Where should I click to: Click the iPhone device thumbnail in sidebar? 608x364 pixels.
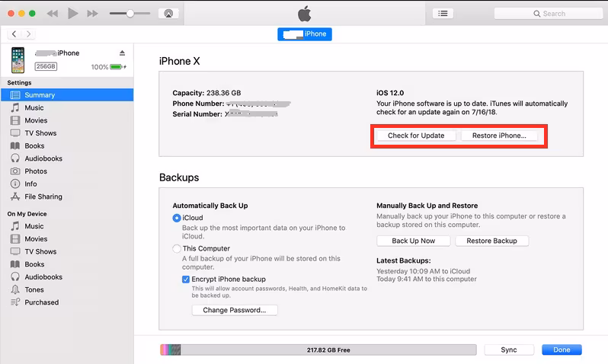[18, 60]
